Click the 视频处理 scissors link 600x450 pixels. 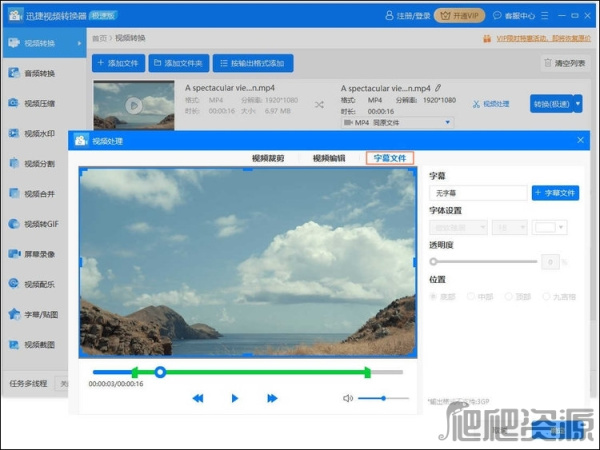pos(491,104)
